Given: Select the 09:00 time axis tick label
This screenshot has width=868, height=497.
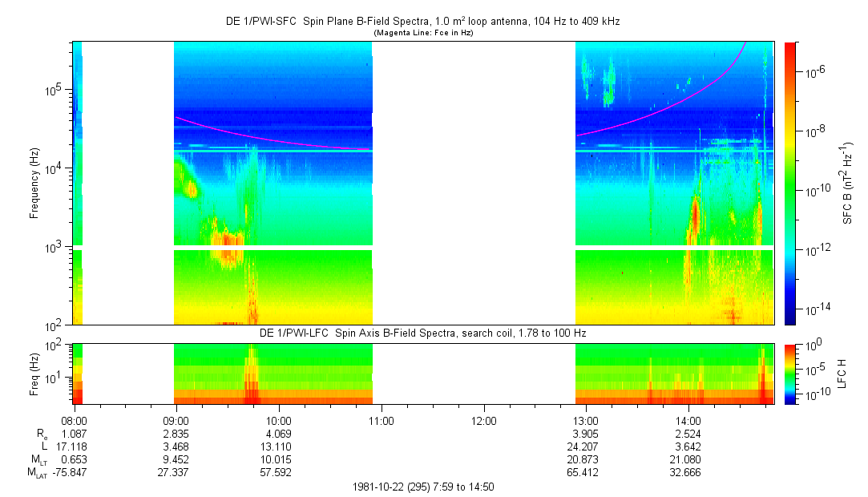Looking at the screenshot, I should pyautogui.click(x=176, y=420).
